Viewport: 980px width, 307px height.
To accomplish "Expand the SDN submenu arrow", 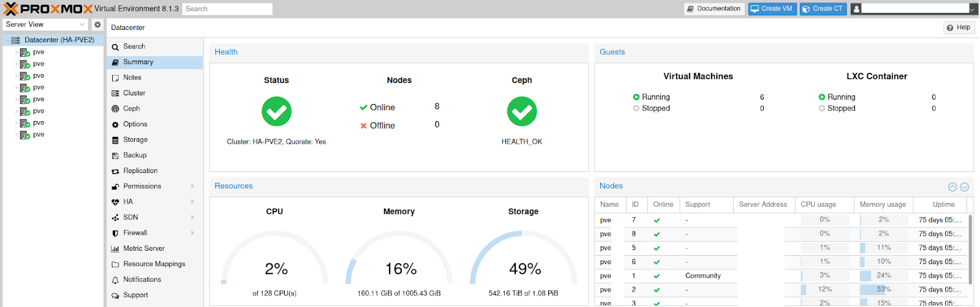I will pyautogui.click(x=192, y=218).
